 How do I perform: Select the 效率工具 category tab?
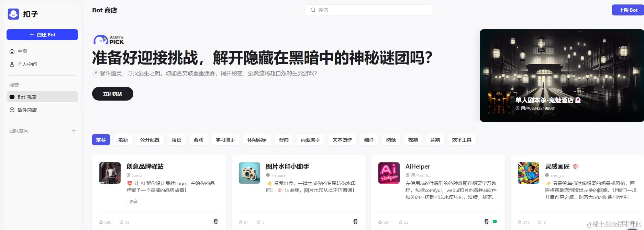462,140
